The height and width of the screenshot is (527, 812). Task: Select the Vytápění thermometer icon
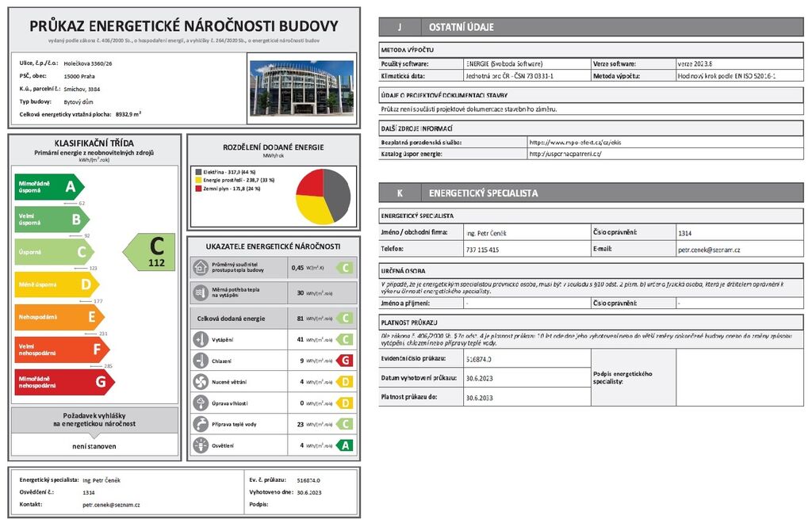click(199, 339)
